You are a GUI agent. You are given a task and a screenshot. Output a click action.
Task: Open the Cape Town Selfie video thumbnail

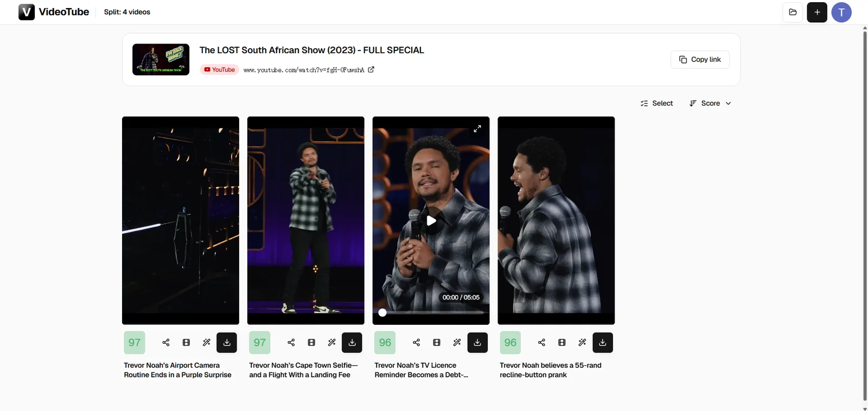306,221
